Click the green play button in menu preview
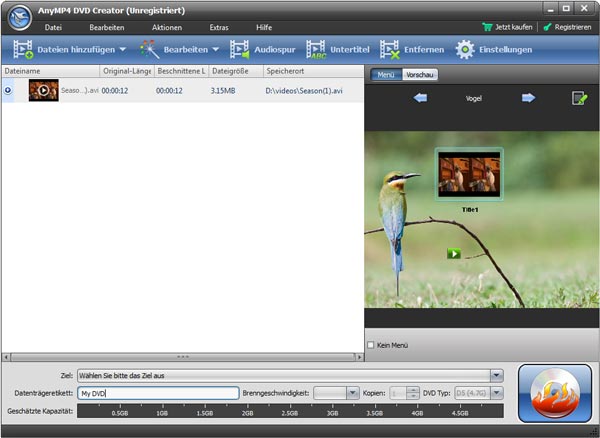 [454, 253]
